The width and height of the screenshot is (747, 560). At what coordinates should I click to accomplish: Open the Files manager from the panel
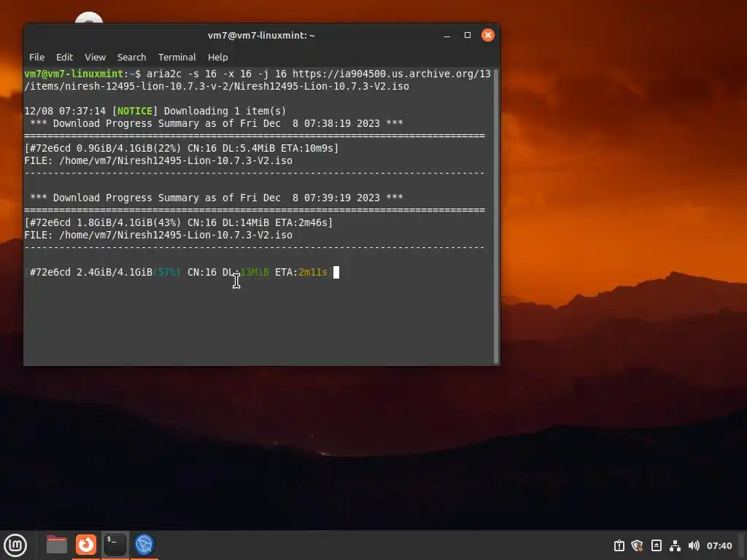(57, 545)
